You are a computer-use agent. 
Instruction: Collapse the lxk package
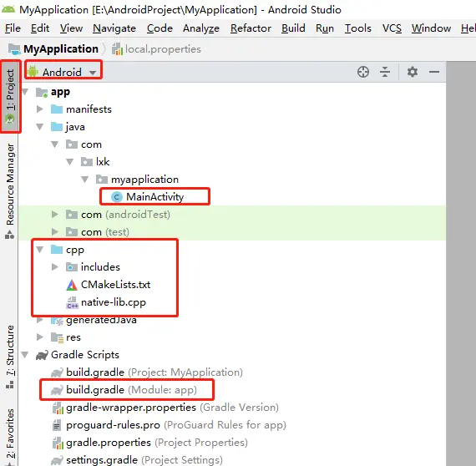(70, 162)
